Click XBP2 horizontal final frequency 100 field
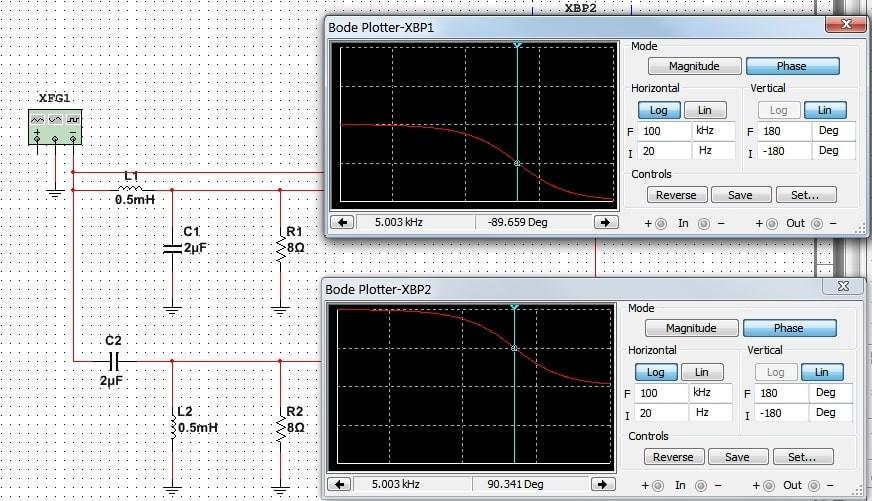 (661, 393)
